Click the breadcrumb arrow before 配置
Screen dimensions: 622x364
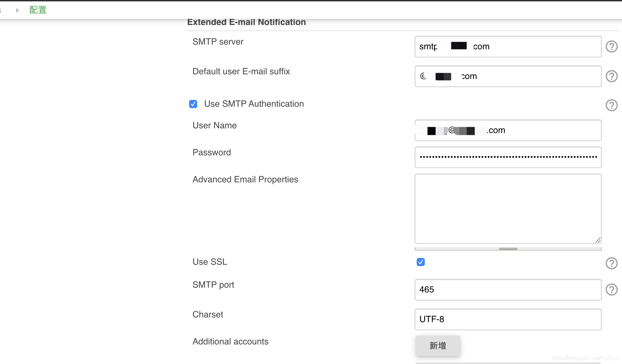click(x=17, y=10)
